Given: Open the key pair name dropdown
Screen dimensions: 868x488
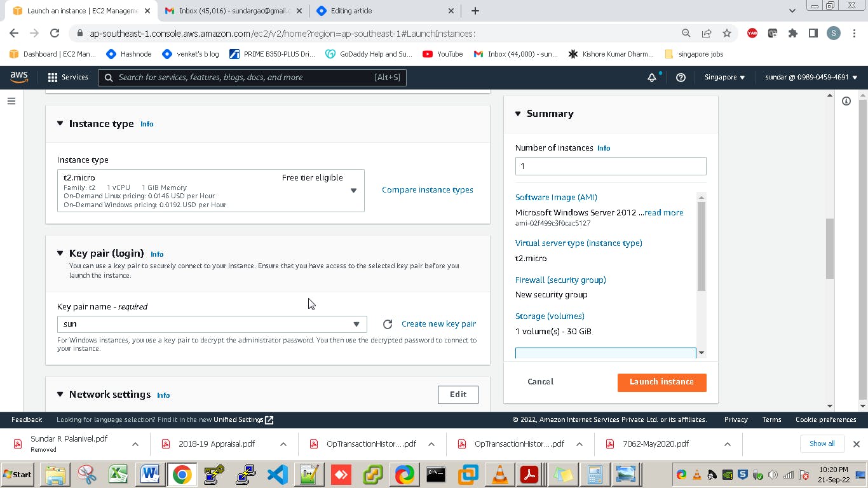Looking at the screenshot, I should click(212, 324).
